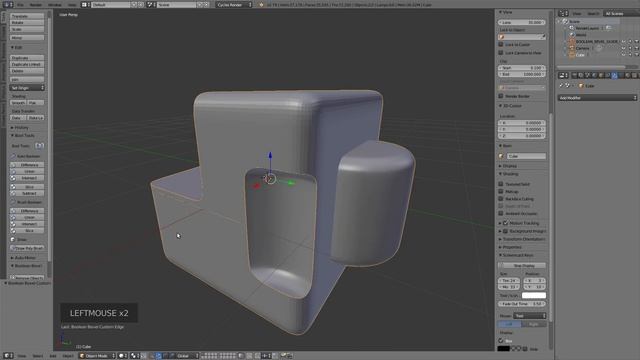Toggle Background Images checkbox
This screenshot has width=640, height=360.
(506, 231)
